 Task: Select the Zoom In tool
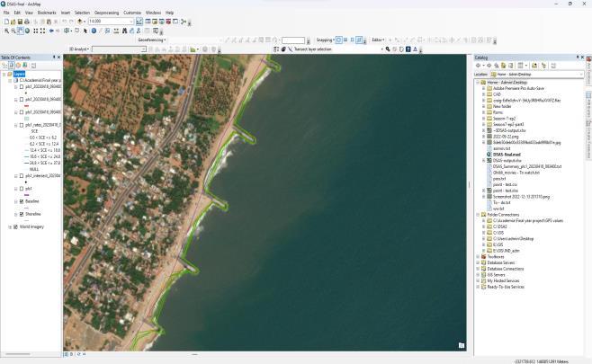[x=6, y=31]
